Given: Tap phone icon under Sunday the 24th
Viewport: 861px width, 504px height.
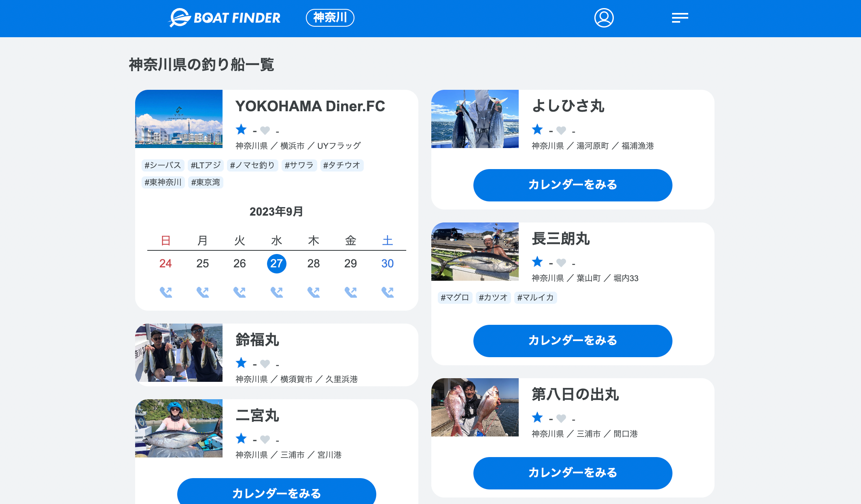Looking at the screenshot, I should (166, 292).
